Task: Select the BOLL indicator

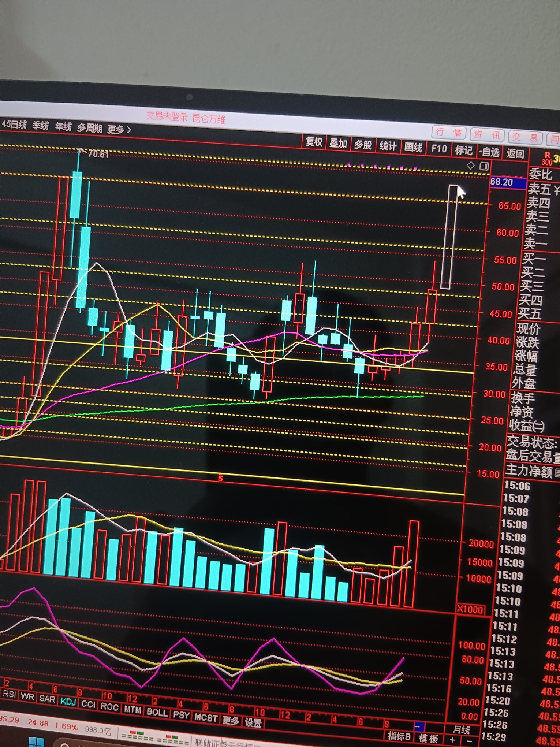Action: pos(157,712)
